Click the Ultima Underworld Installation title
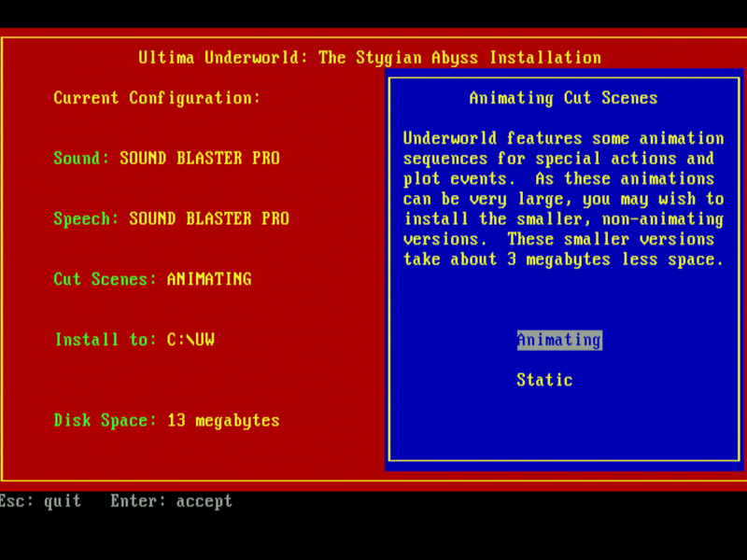 click(370, 58)
